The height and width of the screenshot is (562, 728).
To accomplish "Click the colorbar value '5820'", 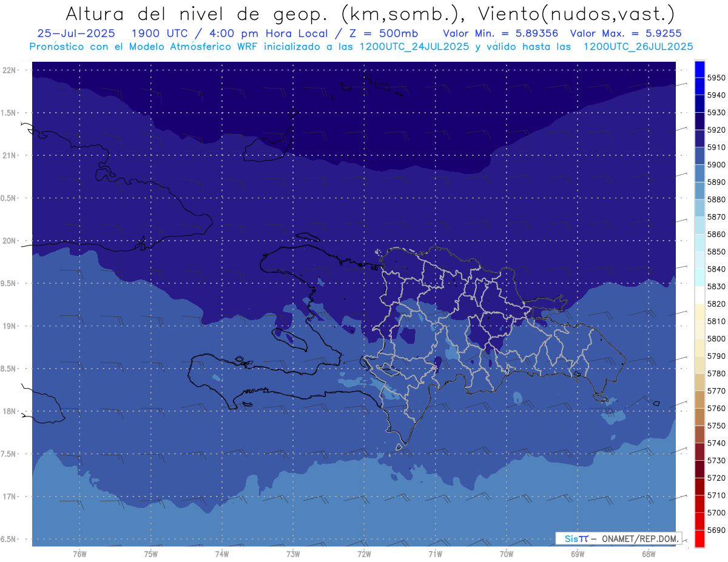I will (716, 304).
